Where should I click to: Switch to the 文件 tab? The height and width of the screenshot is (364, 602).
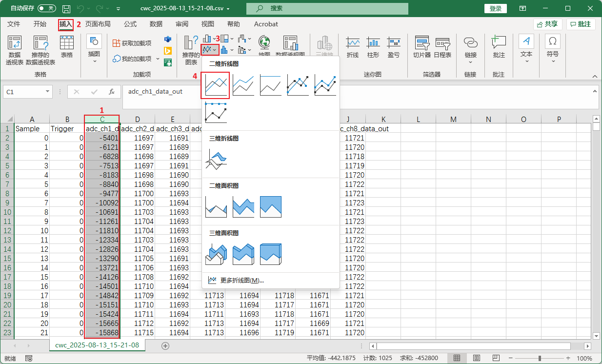click(x=14, y=24)
